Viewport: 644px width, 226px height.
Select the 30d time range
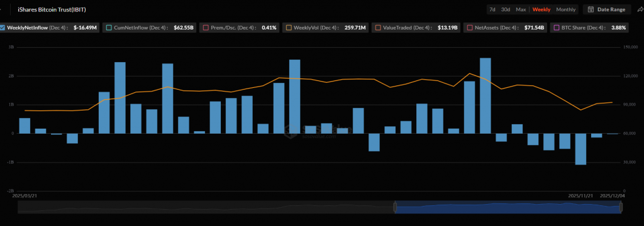tap(506, 9)
